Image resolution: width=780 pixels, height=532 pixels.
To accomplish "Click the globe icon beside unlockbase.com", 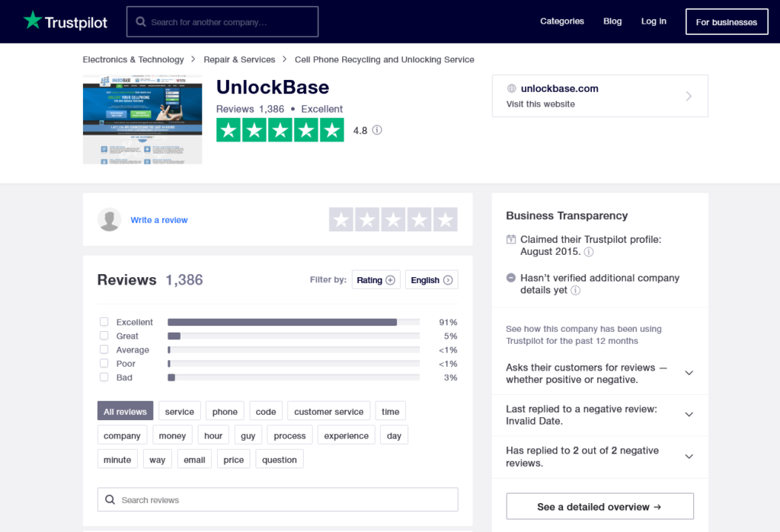I will pos(511,88).
